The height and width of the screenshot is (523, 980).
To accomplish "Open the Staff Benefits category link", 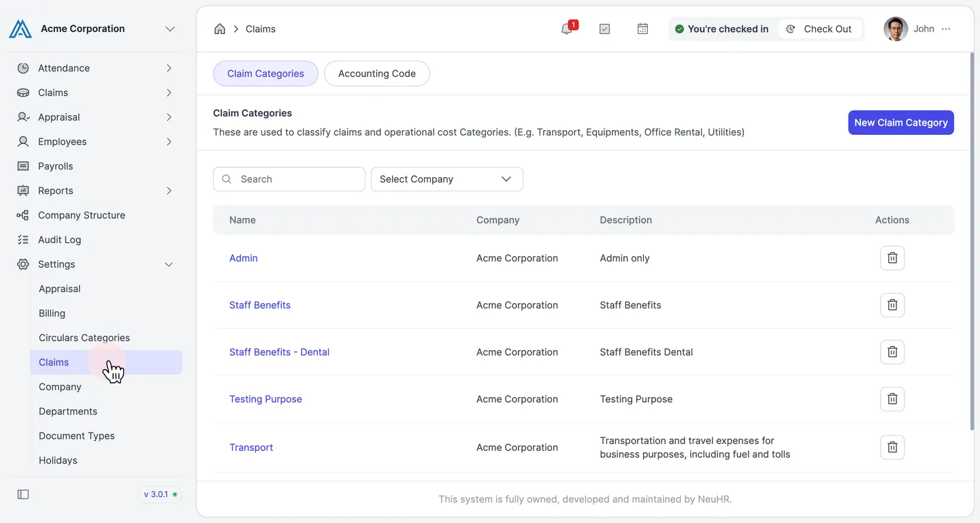I will [260, 305].
